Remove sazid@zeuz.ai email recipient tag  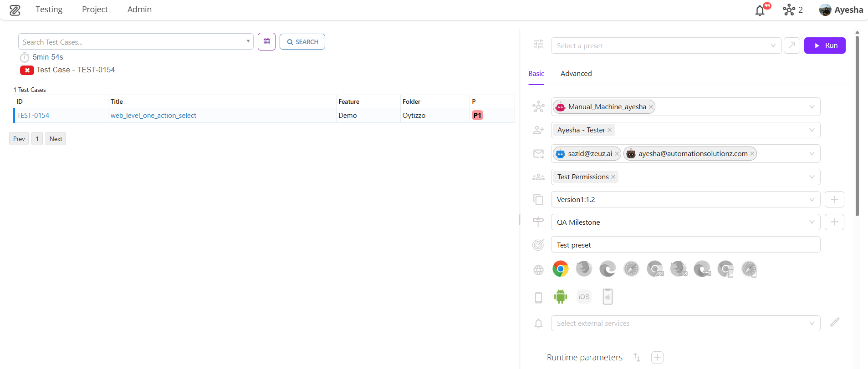pos(617,154)
